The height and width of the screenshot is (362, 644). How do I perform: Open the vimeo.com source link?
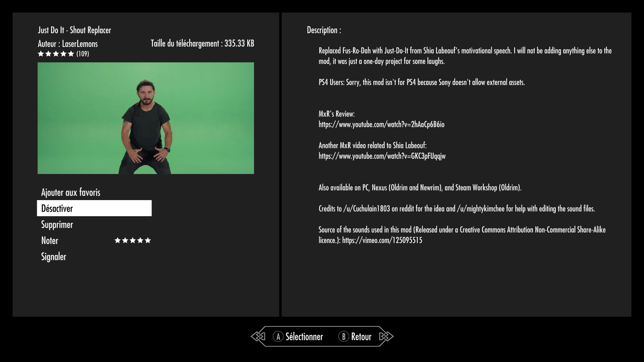click(382, 240)
